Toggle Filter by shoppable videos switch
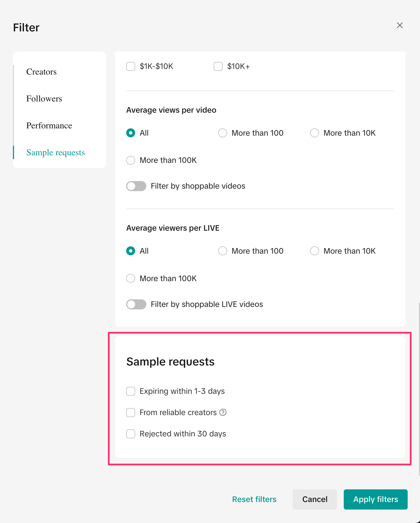Screen dimensions: 420x523 pyautogui.click(x=136, y=186)
